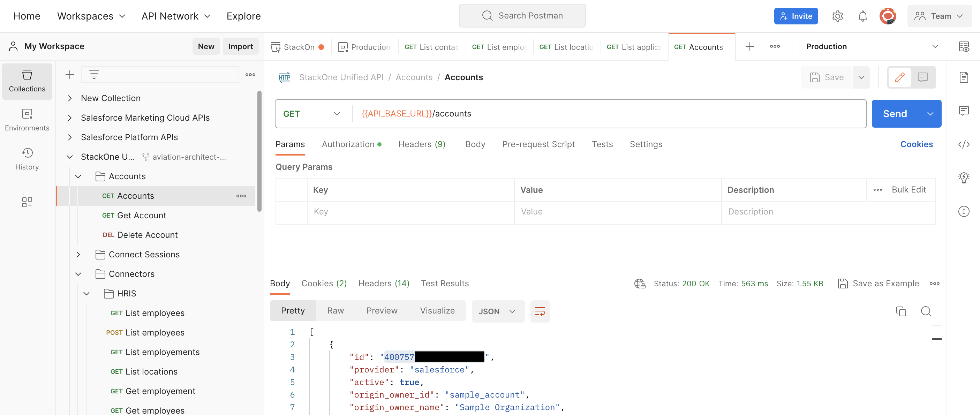Open the Explore menu item
Screen dimensions: 980x415
243,16
